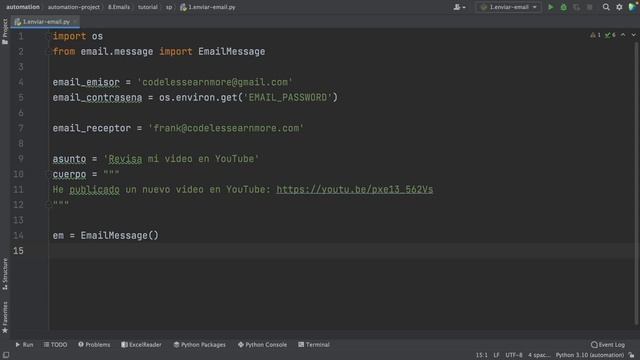The width and height of the screenshot is (640, 360).
Task: Open the Problems tool window
Action: (94, 344)
